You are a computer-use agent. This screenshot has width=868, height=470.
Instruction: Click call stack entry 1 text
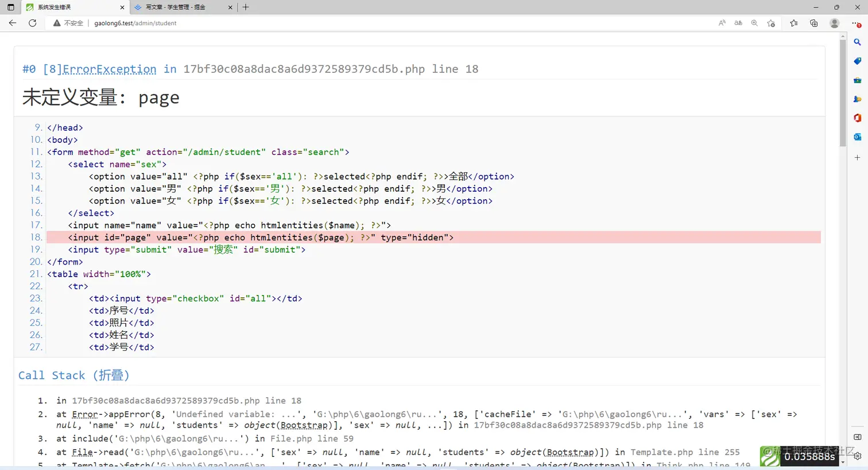tap(179, 401)
